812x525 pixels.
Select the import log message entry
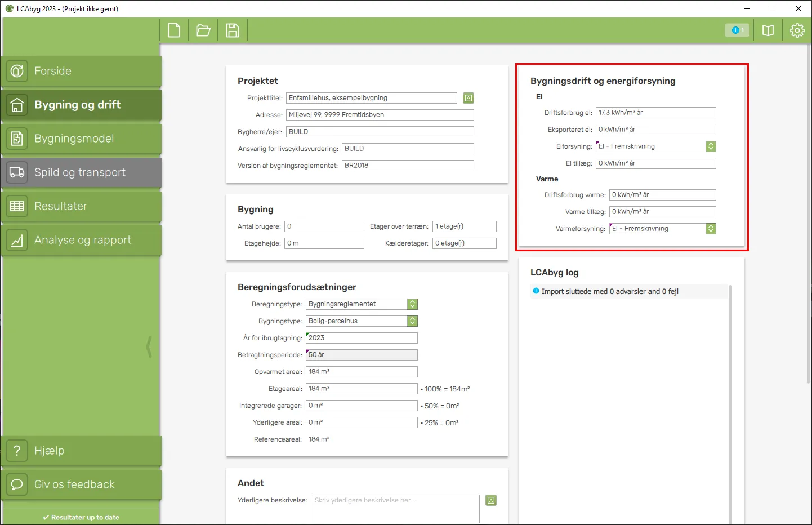[630, 292]
